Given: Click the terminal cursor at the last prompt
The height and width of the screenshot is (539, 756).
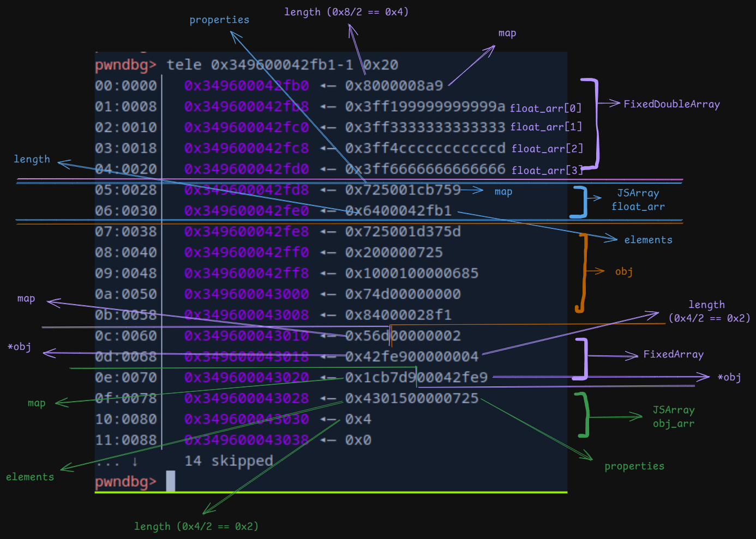Looking at the screenshot, I should click(171, 481).
